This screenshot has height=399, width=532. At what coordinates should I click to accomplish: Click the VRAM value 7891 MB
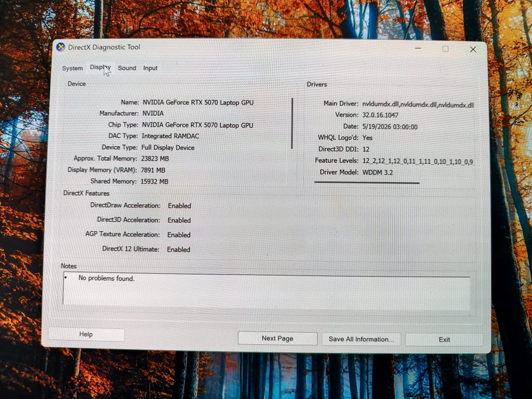153,170
